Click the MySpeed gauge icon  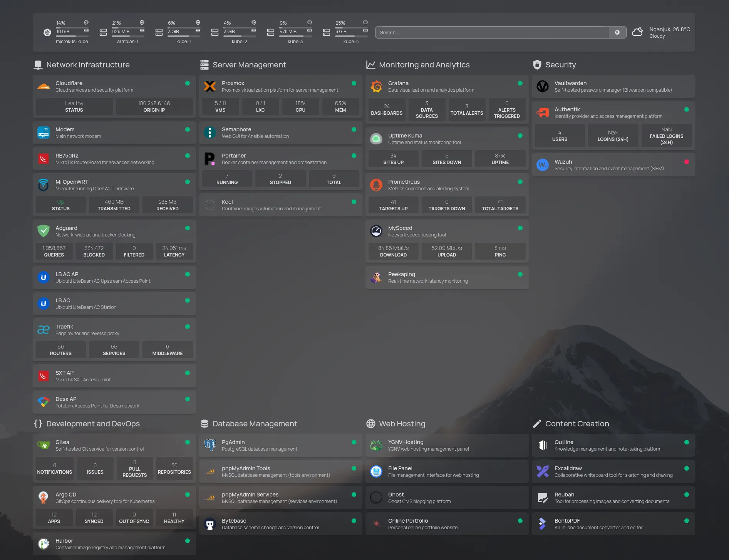pyautogui.click(x=376, y=231)
